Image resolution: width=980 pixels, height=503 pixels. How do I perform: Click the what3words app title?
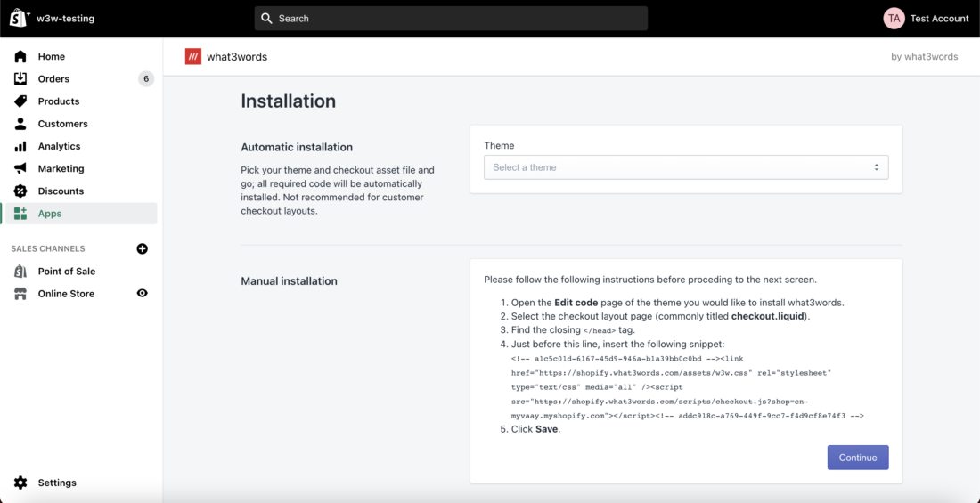click(237, 57)
